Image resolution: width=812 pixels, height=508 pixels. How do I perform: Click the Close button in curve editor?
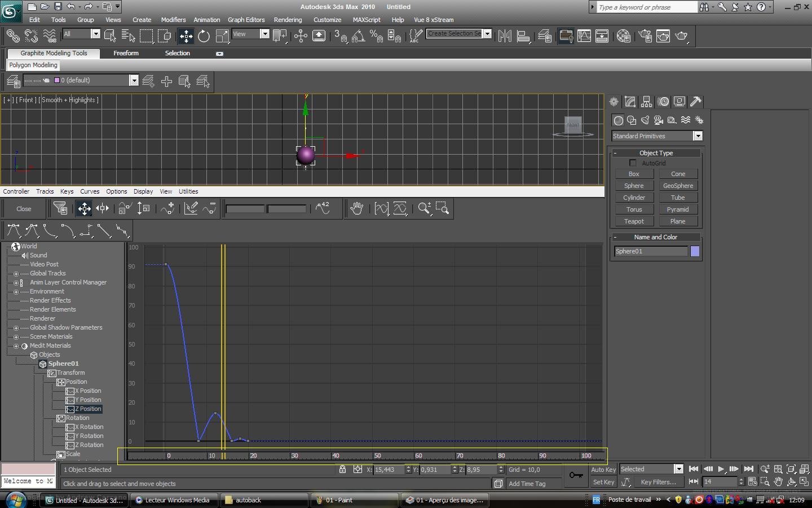[x=24, y=209]
